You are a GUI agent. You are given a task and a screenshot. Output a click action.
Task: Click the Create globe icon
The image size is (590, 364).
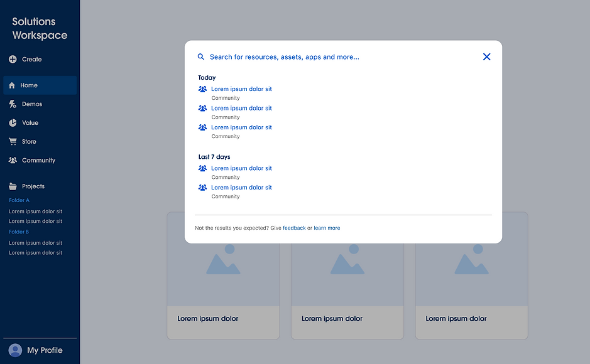tap(13, 60)
